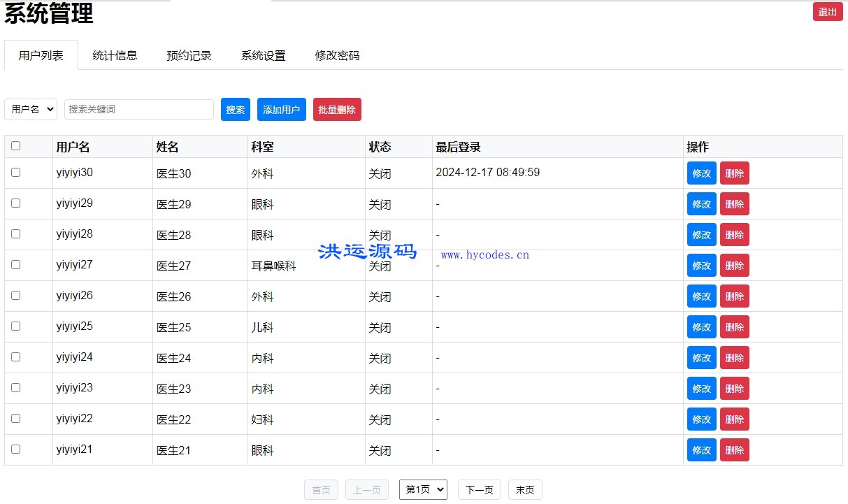Open the 预约记录 tab
Viewport: 848px width, 504px height.
(x=189, y=55)
